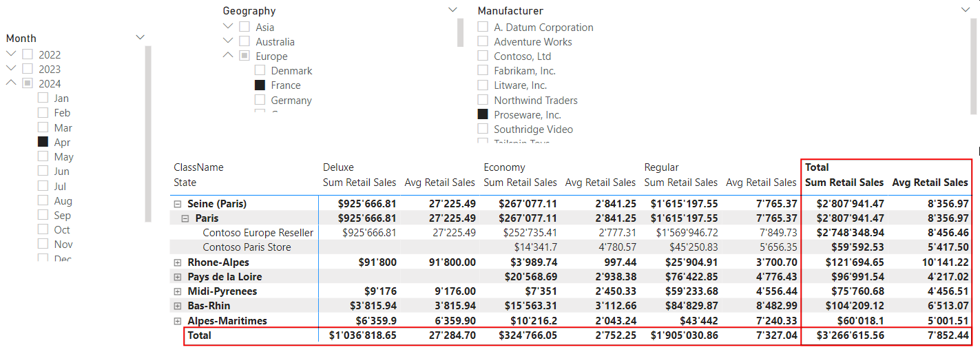Open the Month slicer dropdown chevron
This screenshot has height=363, width=980.
click(140, 37)
